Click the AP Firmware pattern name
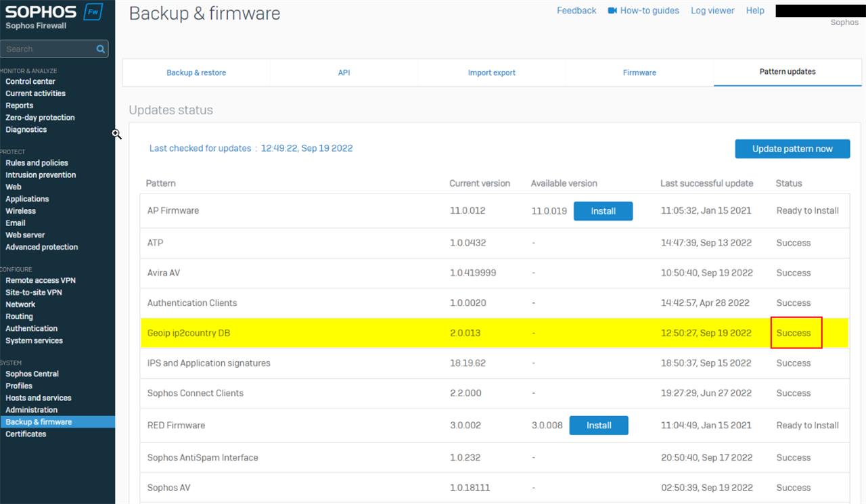 pos(173,211)
